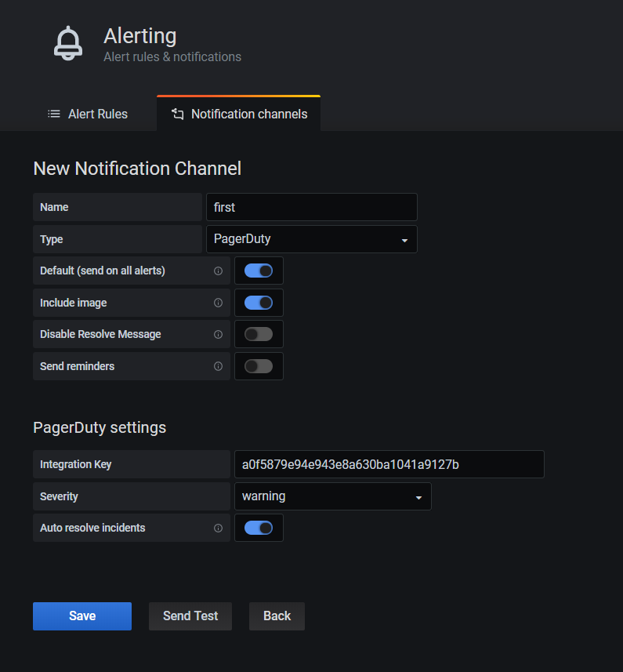Click the Alerting page title
This screenshot has height=672, width=623.
[x=140, y=36]
